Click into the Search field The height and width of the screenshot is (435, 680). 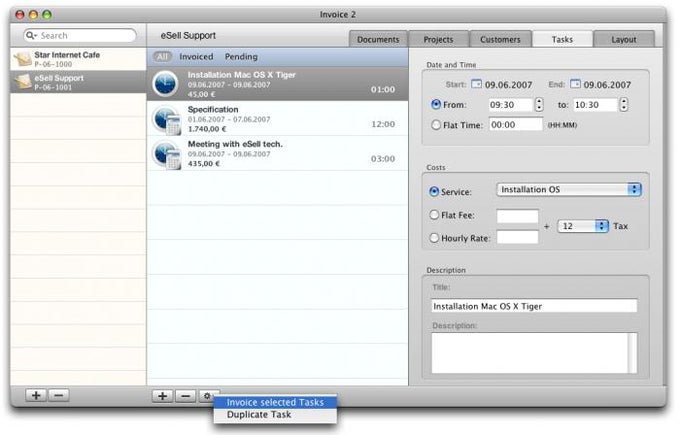pyautogui.click(x=80, y=35)
